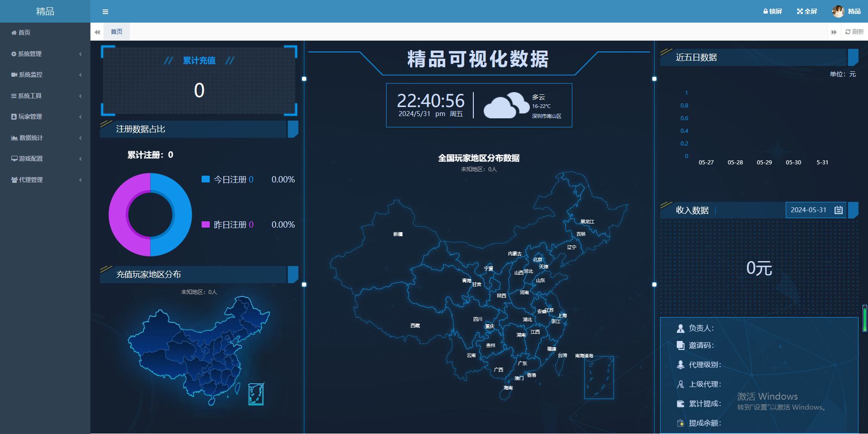Click 四川 on the large map

click(478, 319)
